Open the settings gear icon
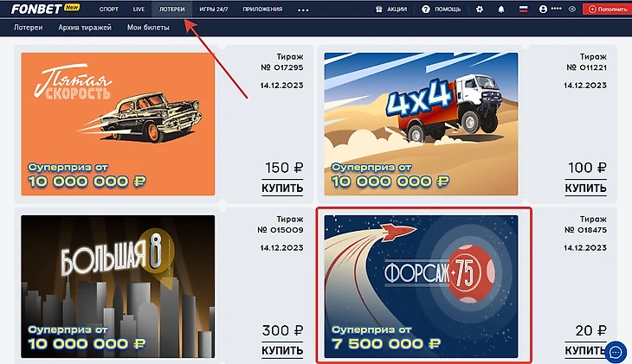This screenshot has width=632, height=364. click(480, 10)
